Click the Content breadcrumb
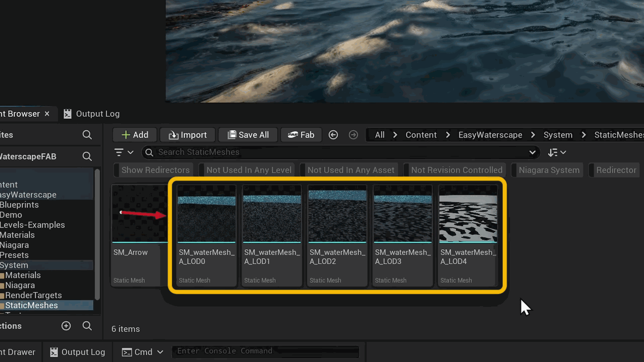The width and height of the screenshot is (644, 362). 421,135
